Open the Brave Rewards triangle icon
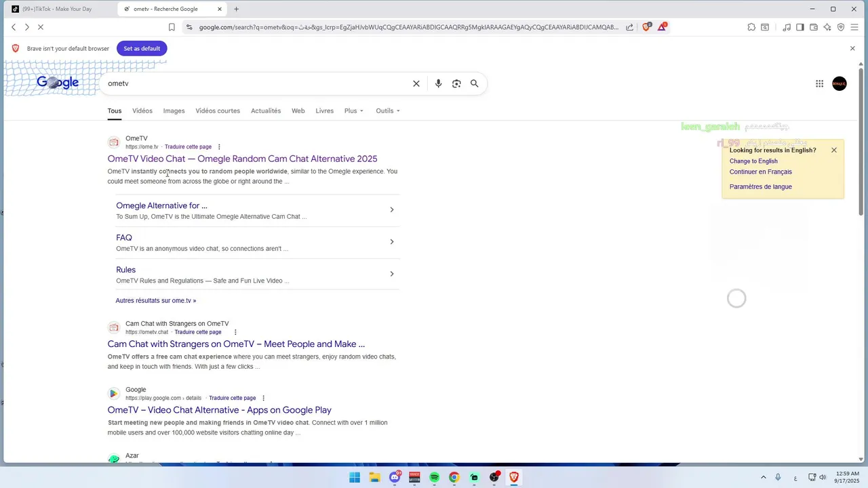 [x=662, y=27]
